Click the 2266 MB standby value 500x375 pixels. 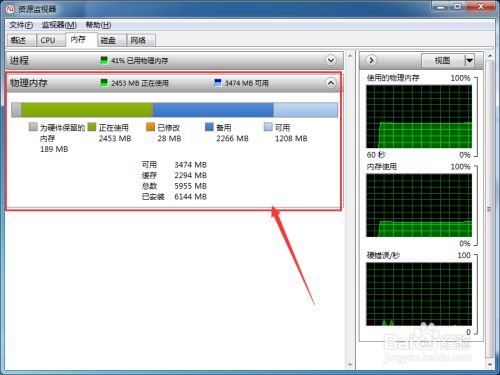coord(232,138)
